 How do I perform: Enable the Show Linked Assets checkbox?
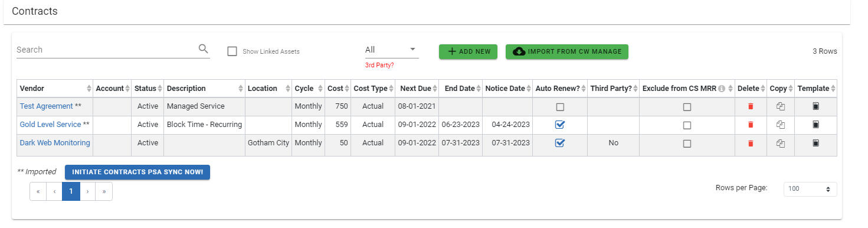[232, 51]
